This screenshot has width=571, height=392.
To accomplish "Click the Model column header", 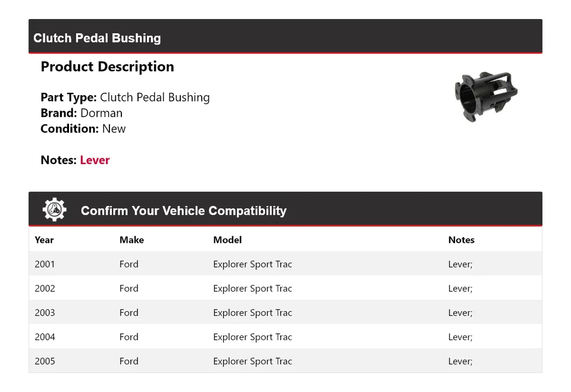I will tap(227, 240).
